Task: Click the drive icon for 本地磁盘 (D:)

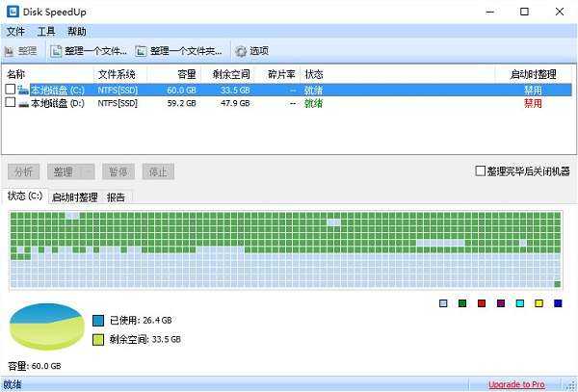Action: (x=23, y=104)
